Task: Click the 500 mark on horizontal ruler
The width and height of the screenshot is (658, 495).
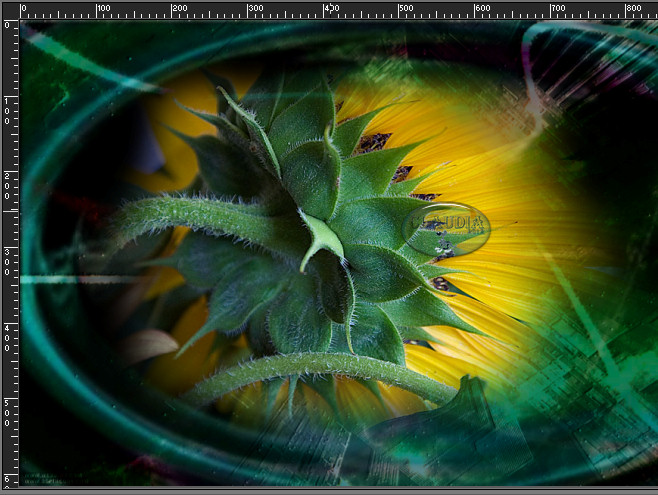Action: [x=406, y=8]
